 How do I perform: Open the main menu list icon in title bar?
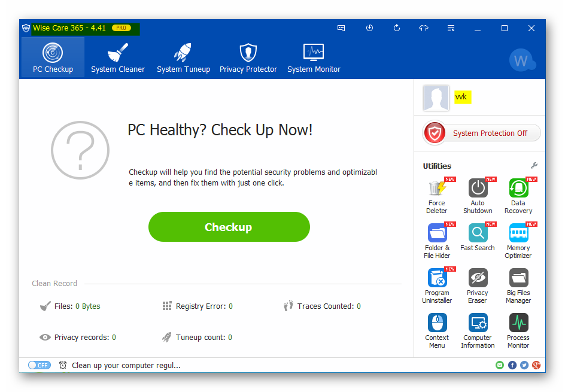[x=451, y=28]
